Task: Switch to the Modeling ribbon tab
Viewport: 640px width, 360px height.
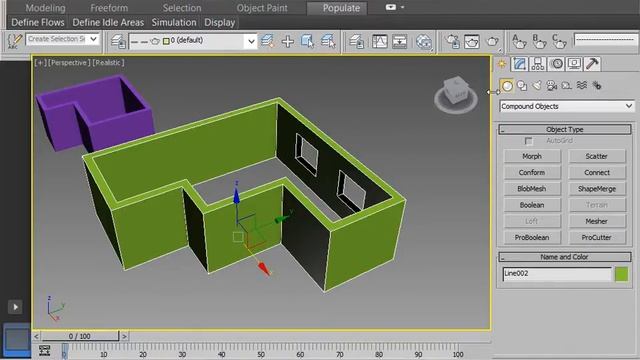Action: [45, 8]
